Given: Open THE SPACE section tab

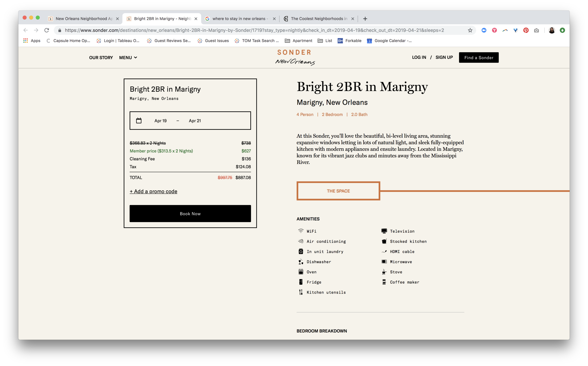Looking at the screenshot, I should 338,191.
